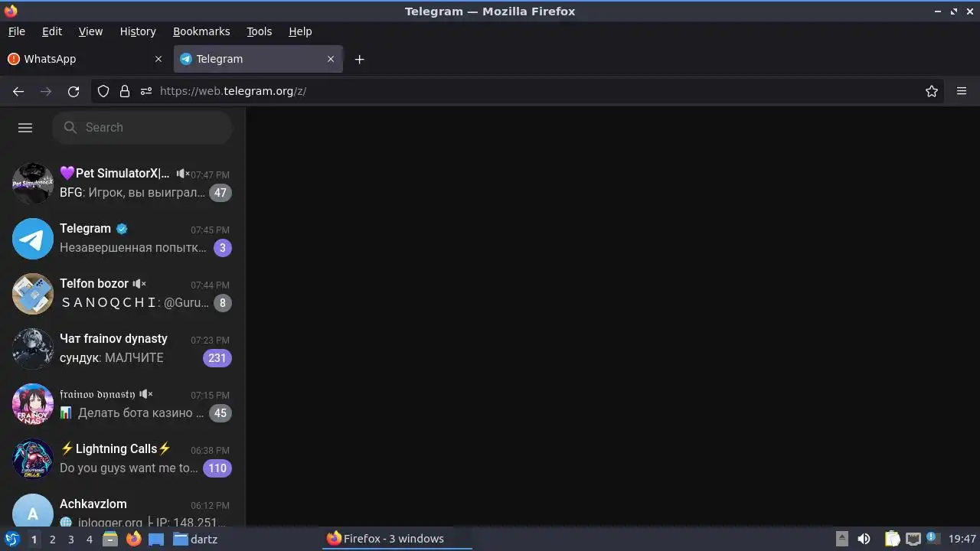Open a new browser tab
980x551 pixels.
click(x=359, y=59)
